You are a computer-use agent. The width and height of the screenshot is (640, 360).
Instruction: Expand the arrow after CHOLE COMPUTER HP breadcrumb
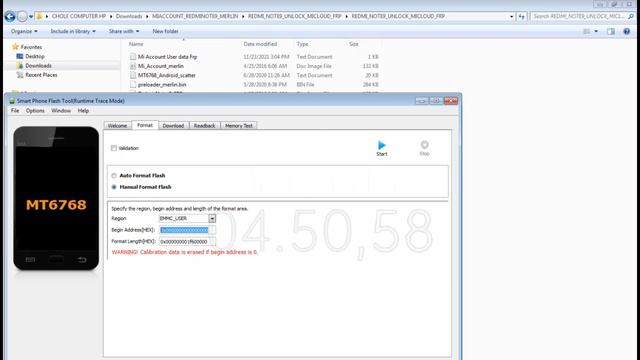111,16
